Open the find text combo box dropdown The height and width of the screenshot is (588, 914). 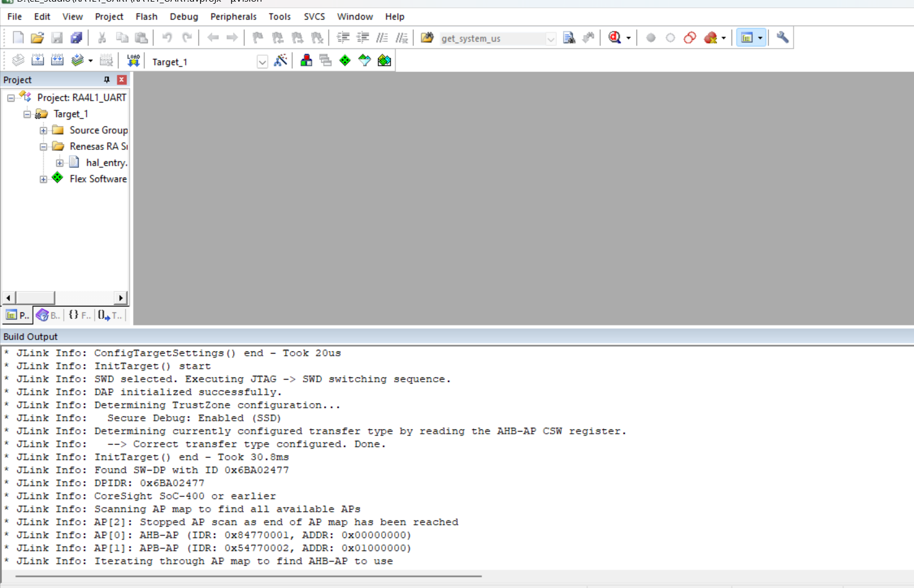coord(551,39)
